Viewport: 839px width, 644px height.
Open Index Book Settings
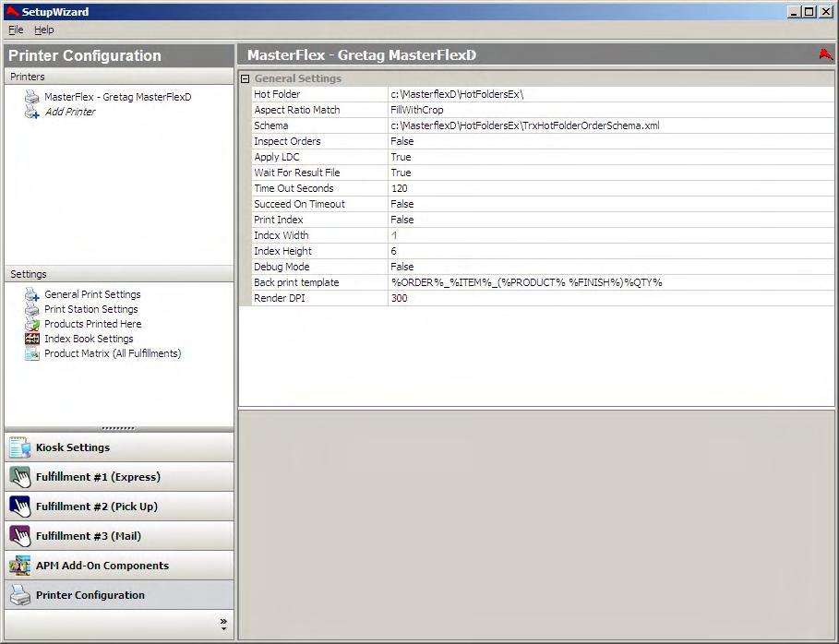pyautogui.click(x=89, y=339)
